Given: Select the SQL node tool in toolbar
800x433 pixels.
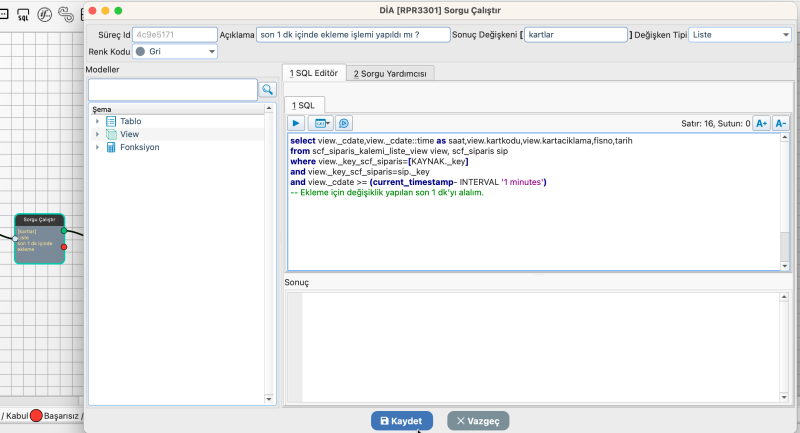Looking at the screenshot, I should click(x=22, y=15).
